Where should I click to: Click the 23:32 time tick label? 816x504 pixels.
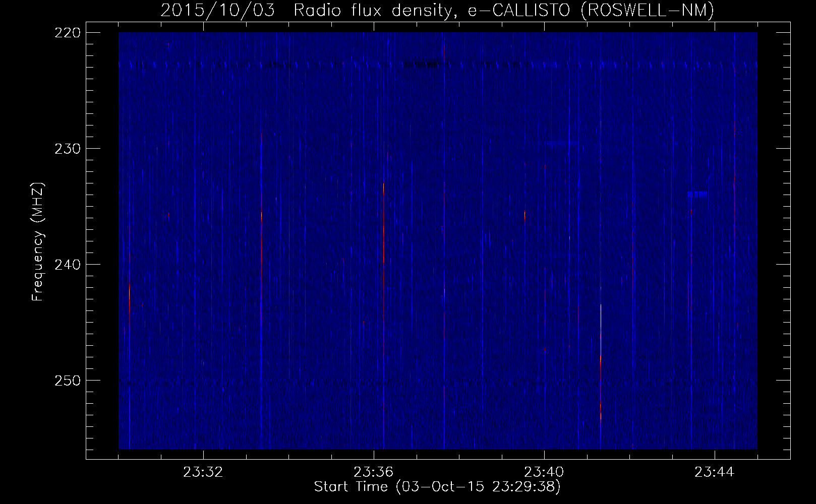(x=203, y=473)
